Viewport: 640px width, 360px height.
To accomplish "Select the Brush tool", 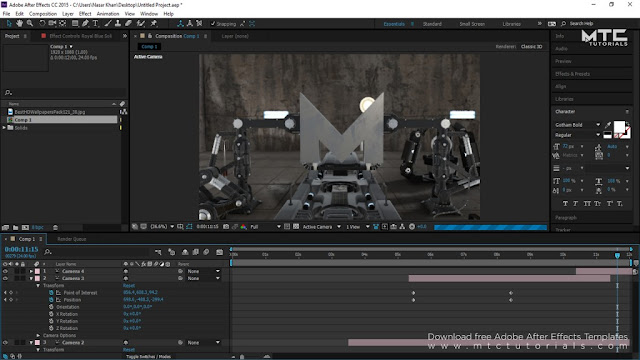I will tap(107, 24).
